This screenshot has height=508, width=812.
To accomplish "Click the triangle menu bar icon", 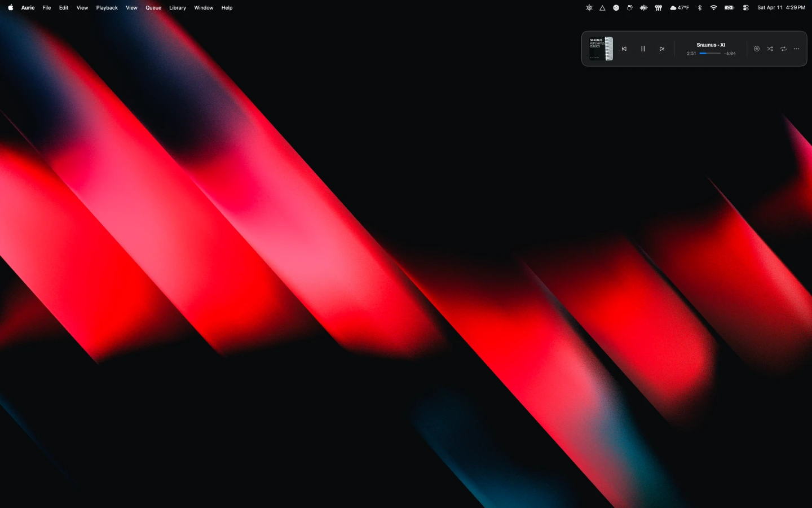I will [602, 8].
